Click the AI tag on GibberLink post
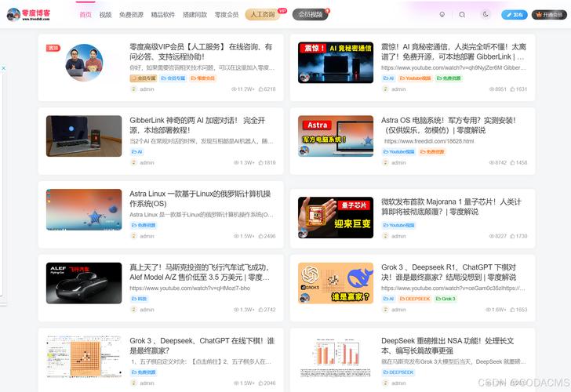The height and width of the screenshot is (392, 571). click(136, 152)
